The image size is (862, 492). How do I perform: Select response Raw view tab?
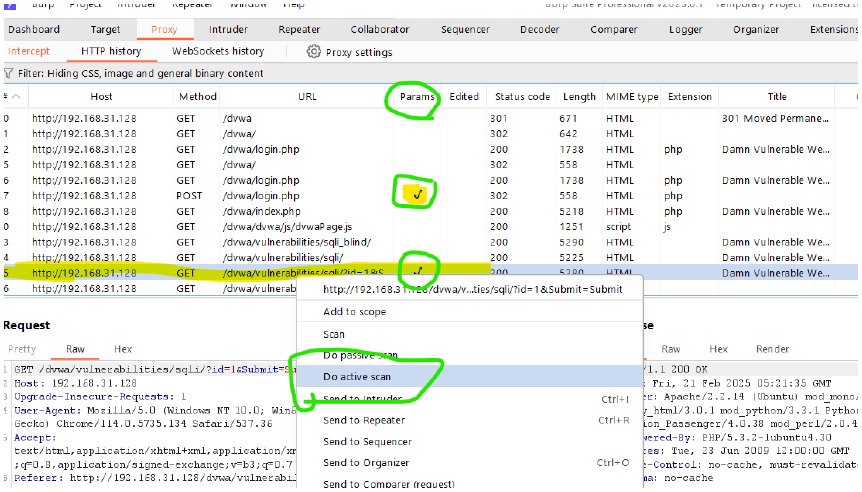point(671,349)
